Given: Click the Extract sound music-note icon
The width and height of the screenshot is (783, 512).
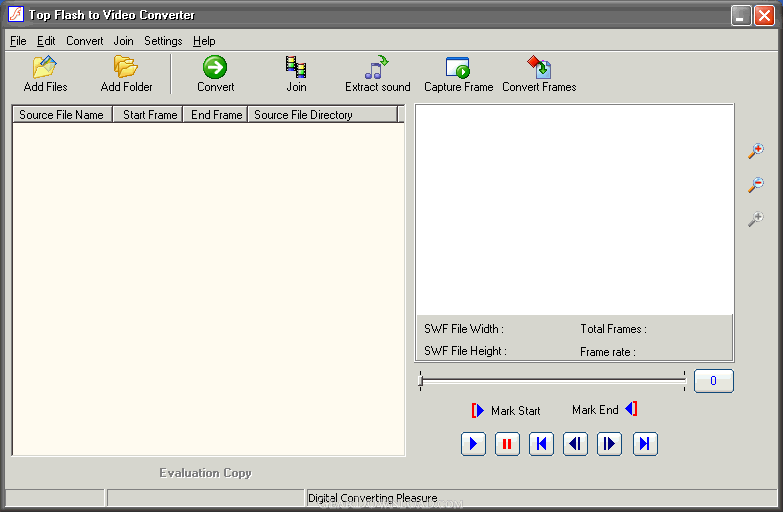Looking at the screenshot, I should (377, 67).
